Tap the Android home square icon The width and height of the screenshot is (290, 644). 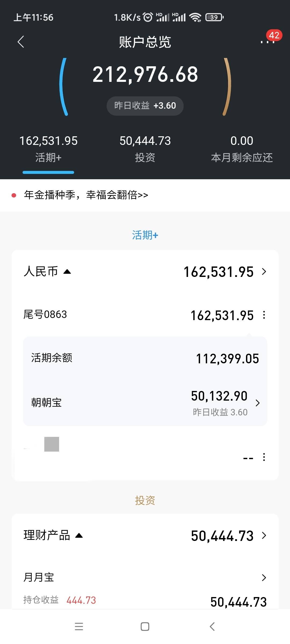[145, 627]
